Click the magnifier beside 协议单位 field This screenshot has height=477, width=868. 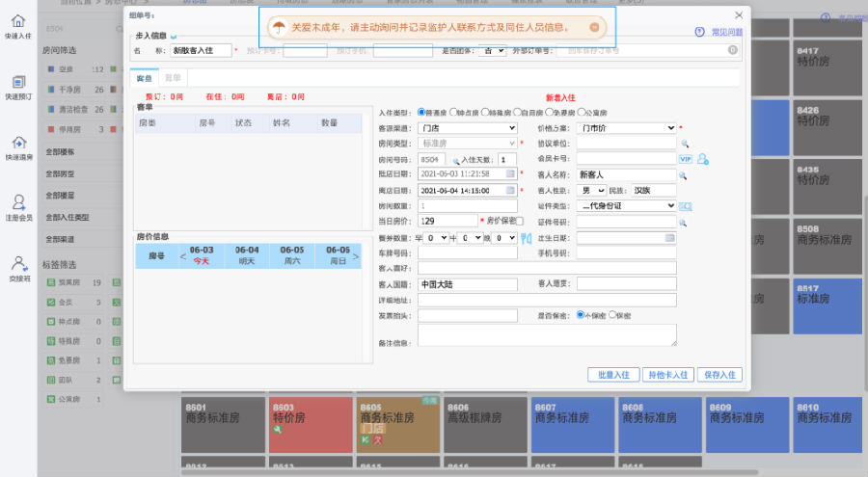point(685,144)
